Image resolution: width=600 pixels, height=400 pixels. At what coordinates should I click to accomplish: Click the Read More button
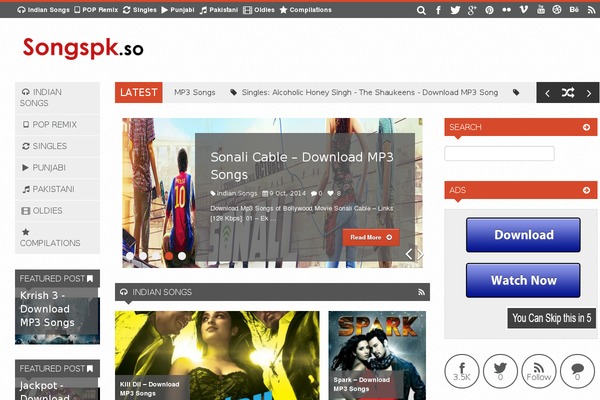371,237
